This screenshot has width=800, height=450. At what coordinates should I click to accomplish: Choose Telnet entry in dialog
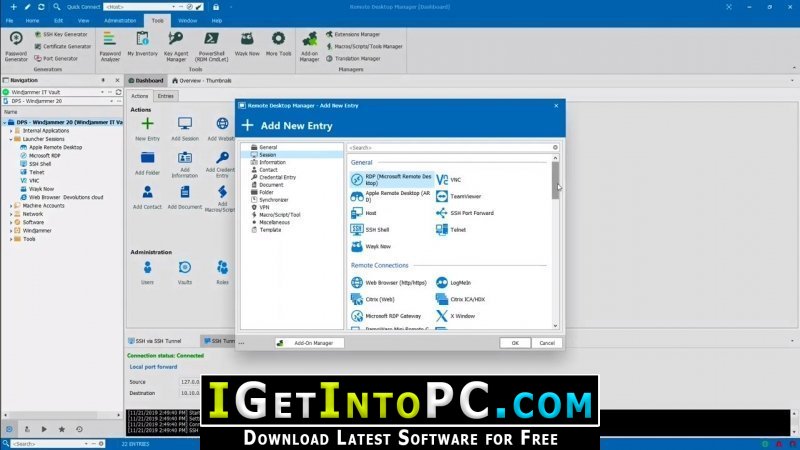(451, 230)
